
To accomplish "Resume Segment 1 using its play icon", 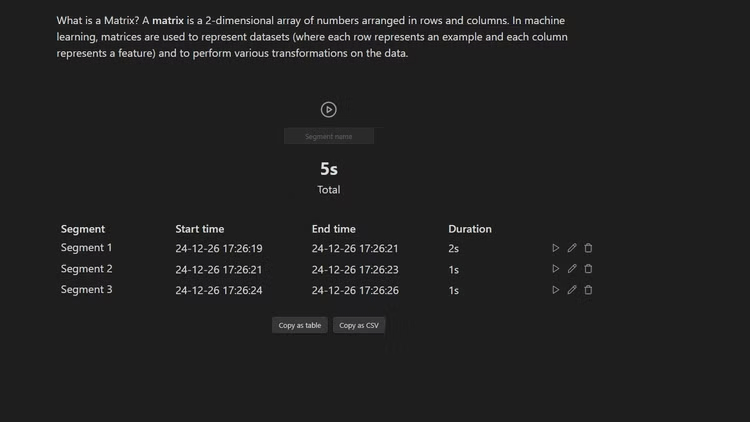I will 556,248.
